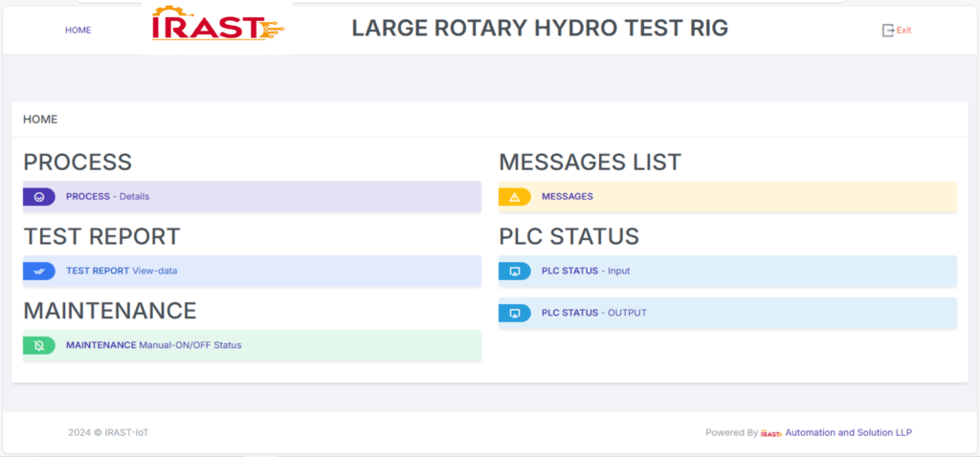
Task: Click the blue TEST REPORT double-check icon
Action: (x=38, y=271)
